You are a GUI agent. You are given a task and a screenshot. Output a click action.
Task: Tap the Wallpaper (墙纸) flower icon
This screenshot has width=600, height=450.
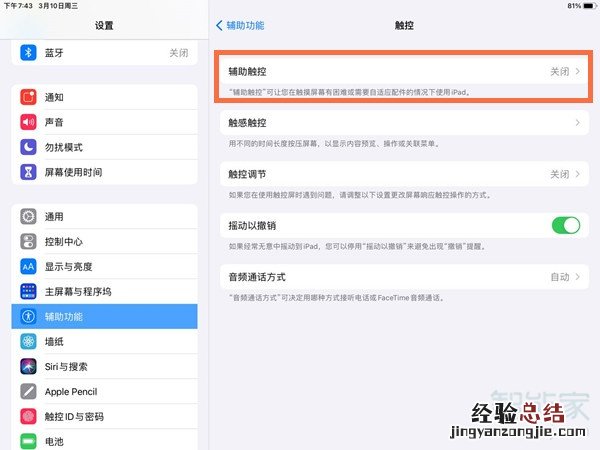point(28,341)
